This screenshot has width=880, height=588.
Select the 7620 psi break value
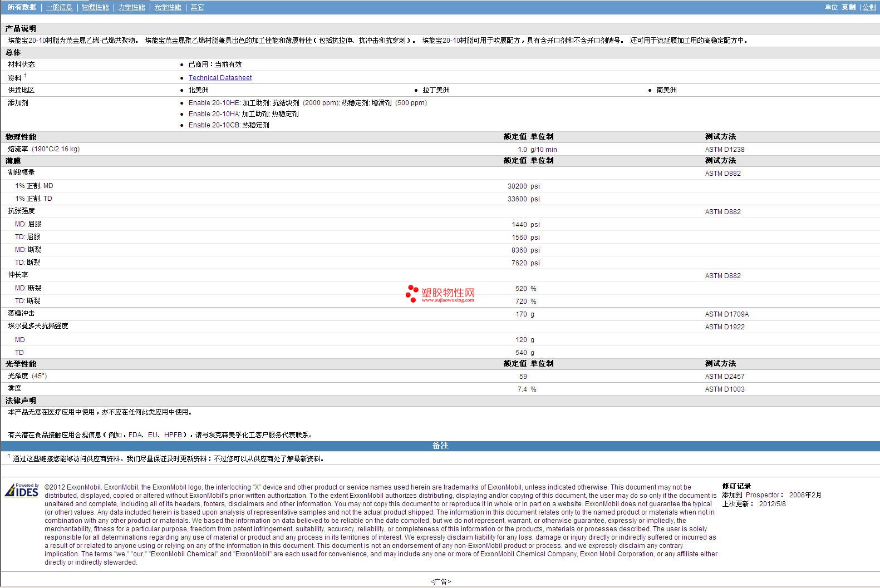point(525,263)
